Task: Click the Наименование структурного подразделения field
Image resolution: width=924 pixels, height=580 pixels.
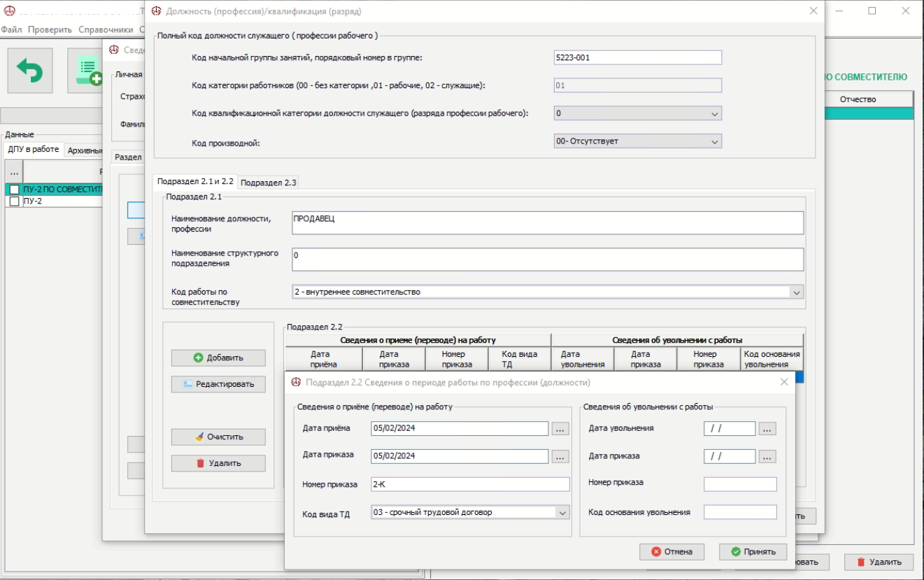Action: pos(548,260)
